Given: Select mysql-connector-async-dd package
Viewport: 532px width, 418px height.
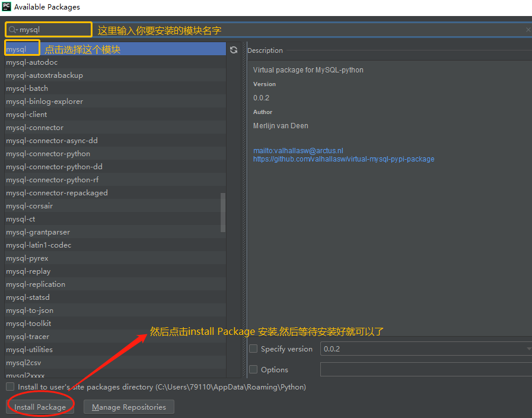Looking at the screenshot, I should (116, 141).
